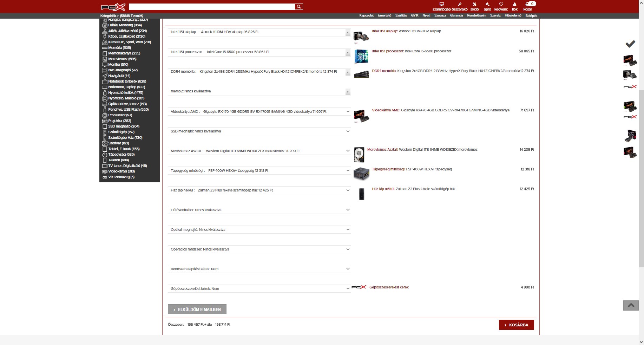
Task: Click the icon beside Hűtés, Modding
Action: (105, 25)
